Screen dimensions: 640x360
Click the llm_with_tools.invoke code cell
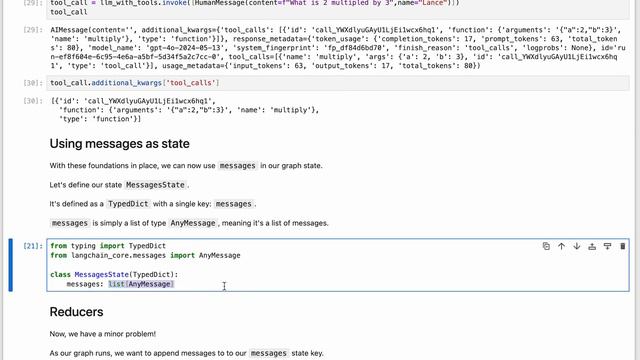click(x=338, y=8)
